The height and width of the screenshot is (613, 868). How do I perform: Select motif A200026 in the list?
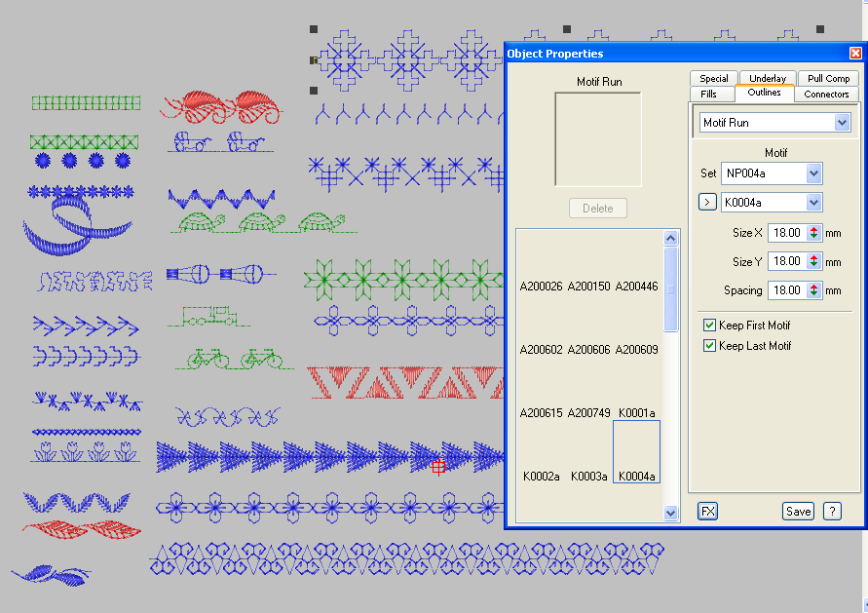pos(541,287)
